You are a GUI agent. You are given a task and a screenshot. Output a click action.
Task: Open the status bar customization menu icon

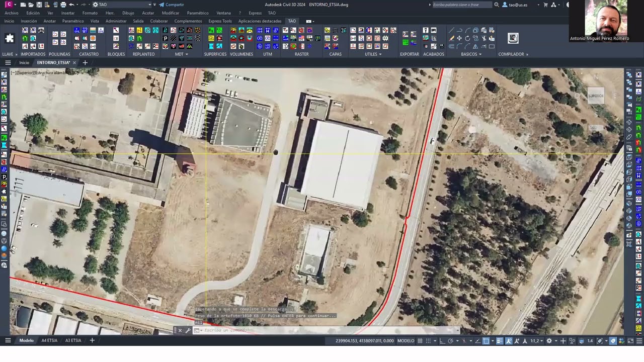click(x=638, y=341)
